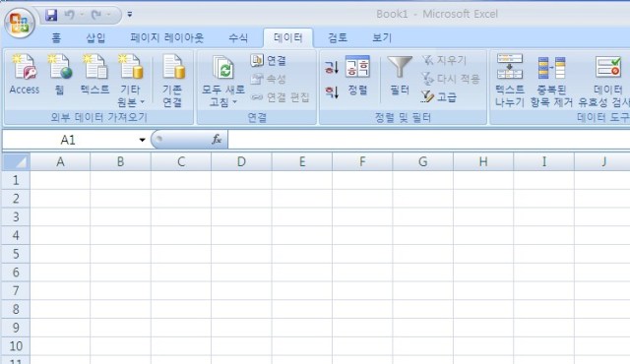Redo the last action
Viewport: 630px width, 364px height.
click(x=96, y=16)
